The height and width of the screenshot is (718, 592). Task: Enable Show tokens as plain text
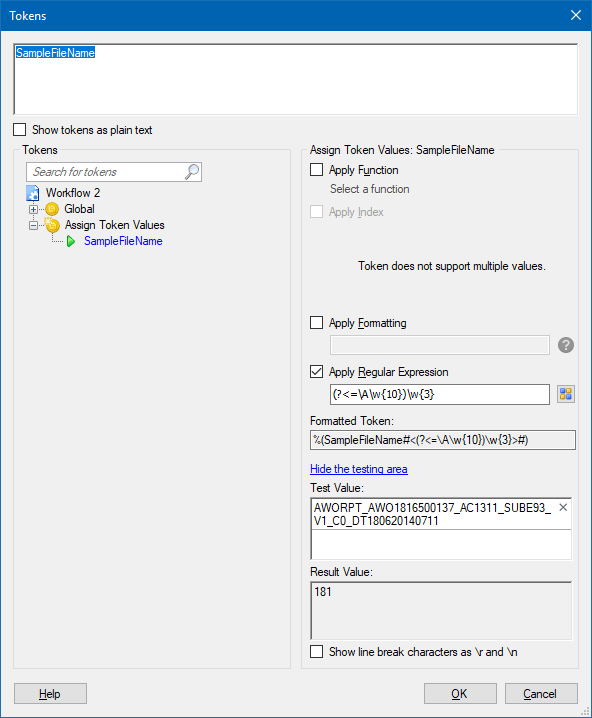pyautogui.click(x=20, y=130)
